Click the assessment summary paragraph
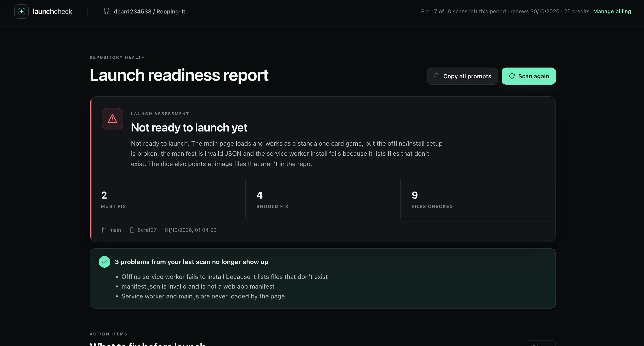Screen dimensions: 644x346 [286, 154]
